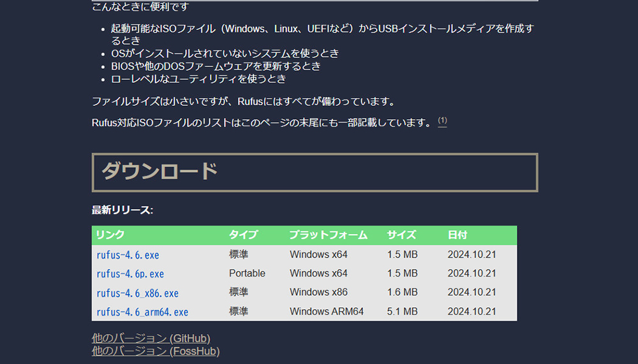Click the BIOSや他のDOSファームウェア bullet text

point(216,66)
